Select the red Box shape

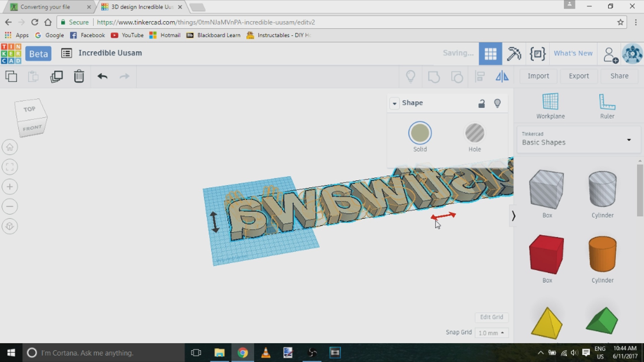(546, 254)
